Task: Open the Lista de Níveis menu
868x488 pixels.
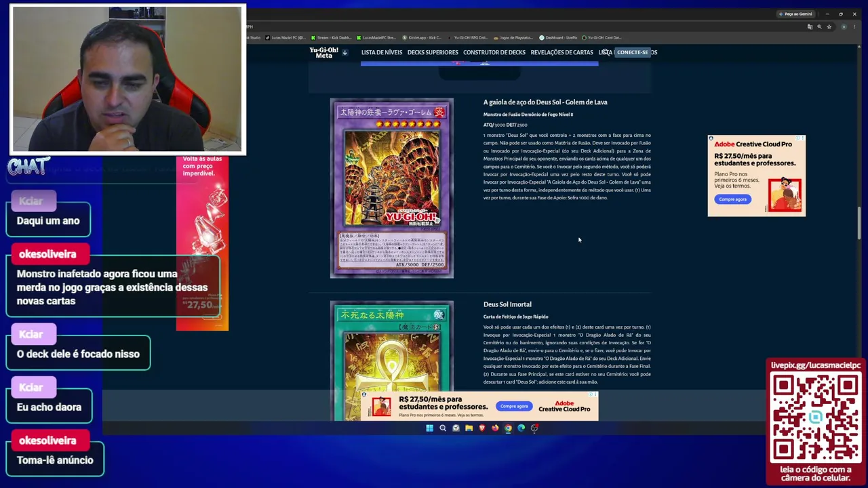Action: pos(381,52)
